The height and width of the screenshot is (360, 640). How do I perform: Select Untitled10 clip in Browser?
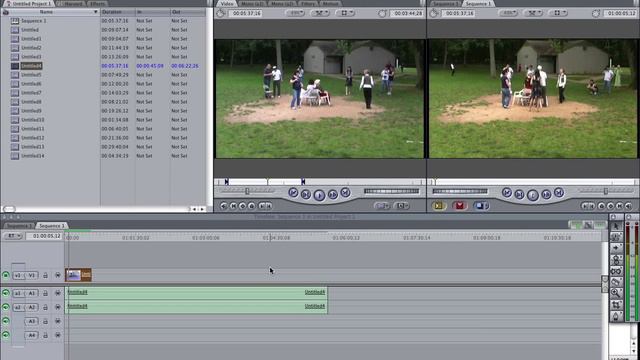coord(33,120)
